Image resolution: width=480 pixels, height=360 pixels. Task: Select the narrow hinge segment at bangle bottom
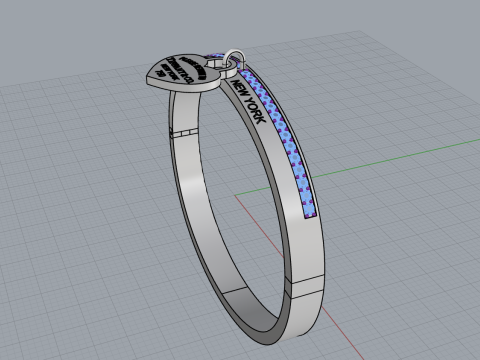(307, 287)
